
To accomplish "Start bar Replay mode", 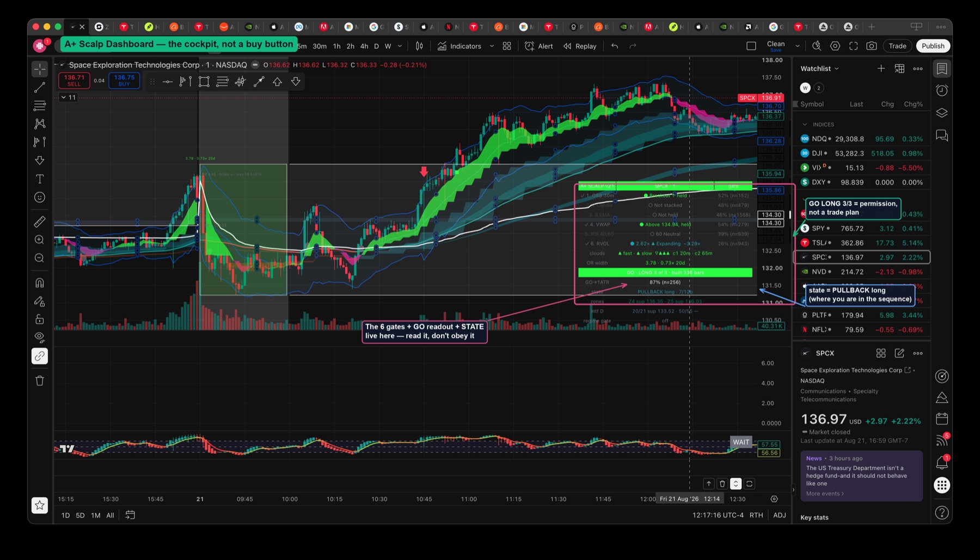I will click(x=580, y=46).
